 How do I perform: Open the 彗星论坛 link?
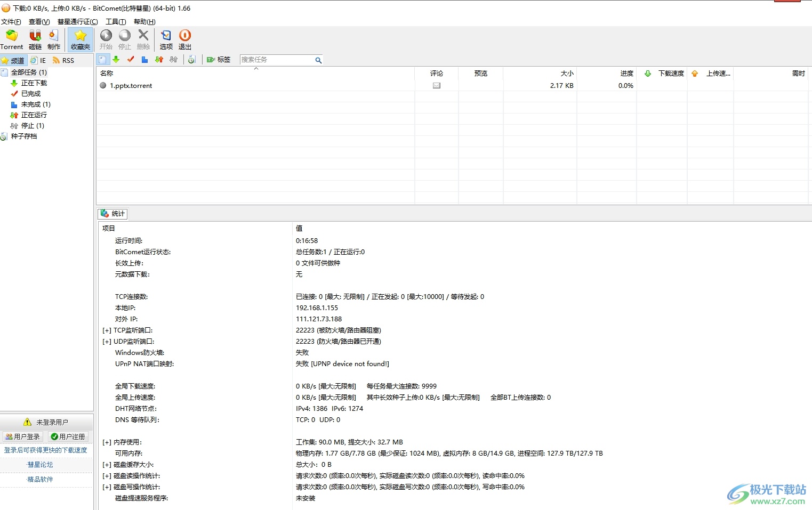[x=40, y=465]
